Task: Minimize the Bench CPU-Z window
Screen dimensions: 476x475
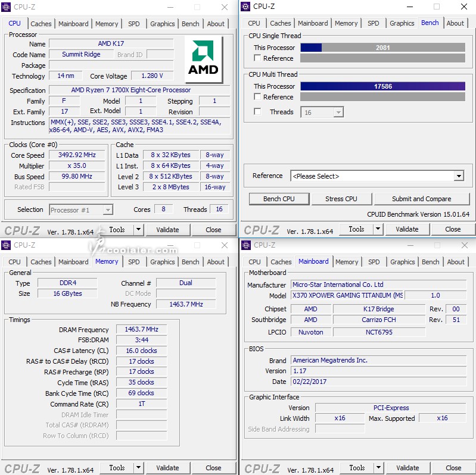Action: coord(410,7)
